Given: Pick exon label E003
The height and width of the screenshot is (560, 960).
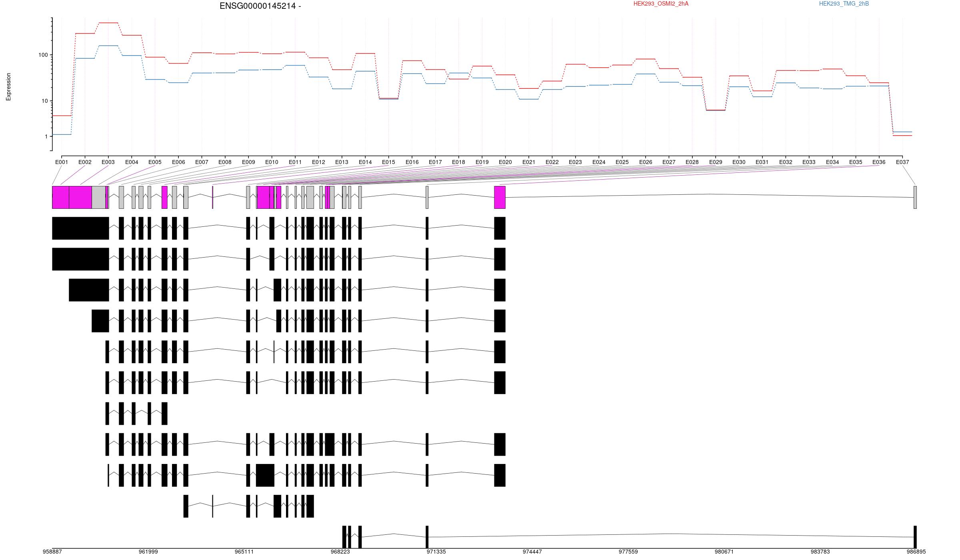Looking at the screenshot, I should (108, 162).
